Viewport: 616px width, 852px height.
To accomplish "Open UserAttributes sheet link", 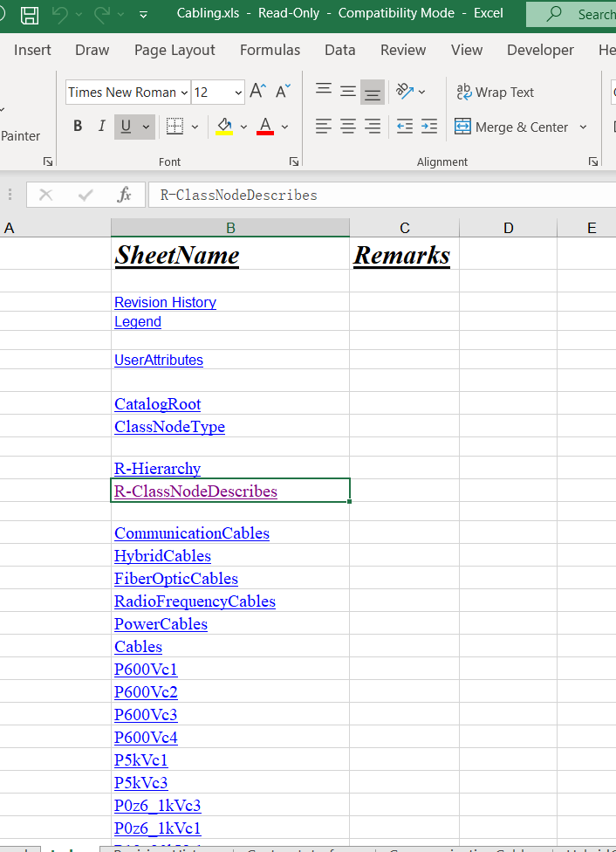I will click(x=159, y=360).
